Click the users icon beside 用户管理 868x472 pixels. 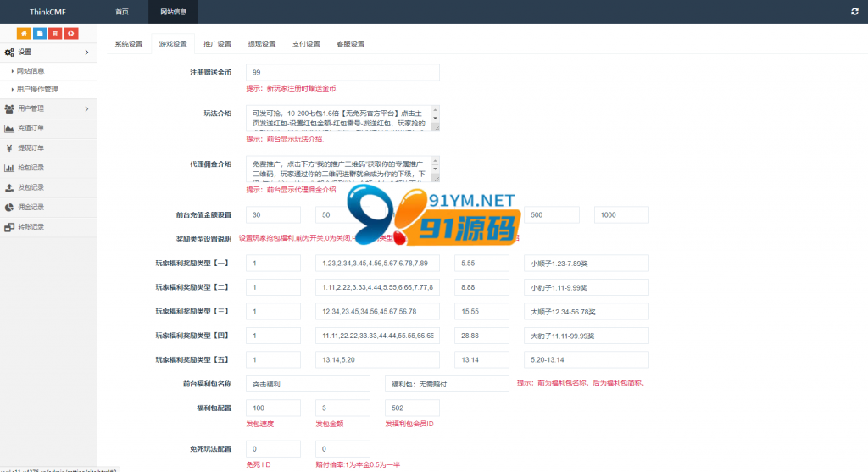point(9,109)
